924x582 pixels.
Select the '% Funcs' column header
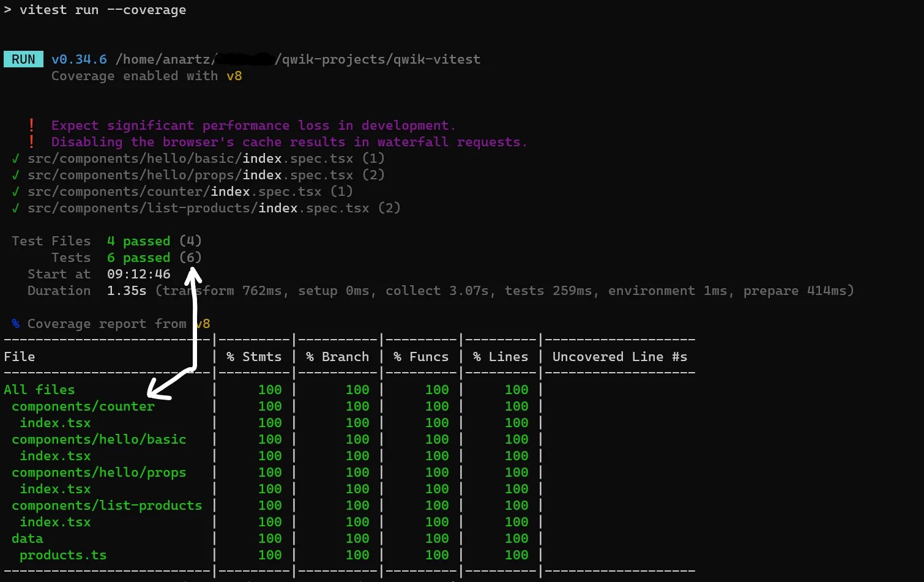tap(421, 357)
